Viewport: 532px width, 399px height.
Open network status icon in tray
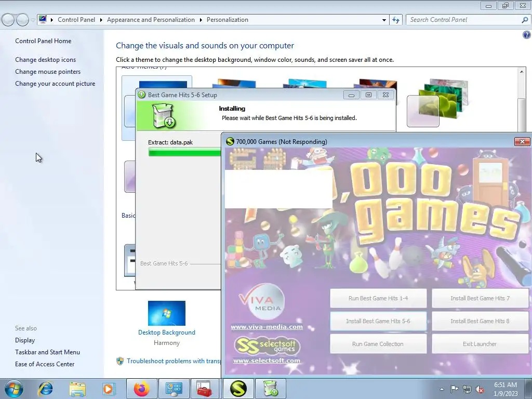point(467,389)
